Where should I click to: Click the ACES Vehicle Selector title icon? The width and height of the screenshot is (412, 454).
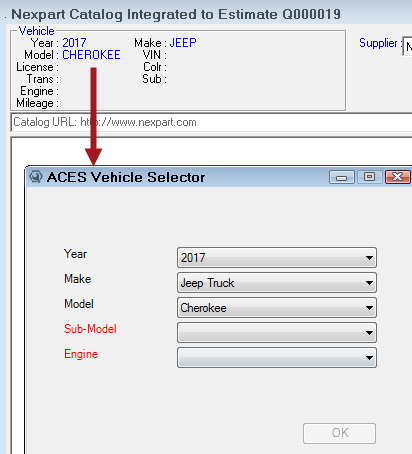(x=36, y=177)
